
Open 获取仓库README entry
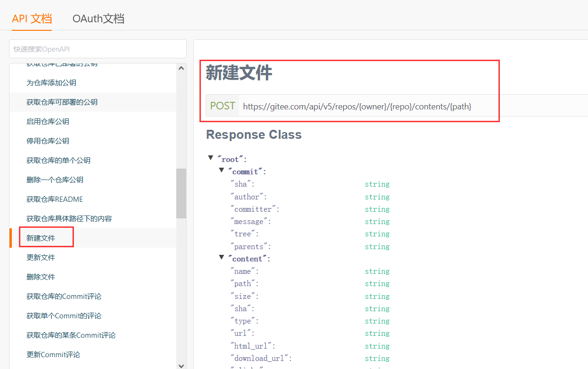click(x=54, y=199)
